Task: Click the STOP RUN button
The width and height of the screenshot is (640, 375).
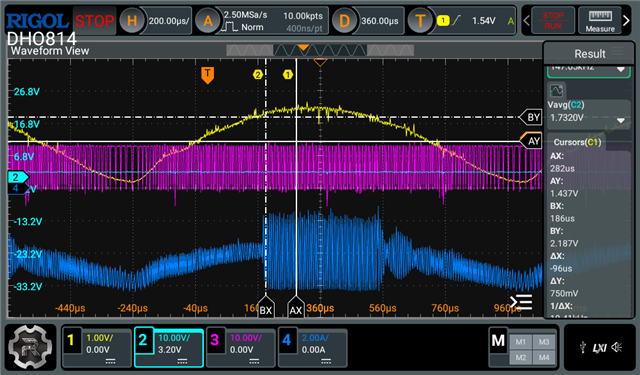Action: (x=553, y=20)
